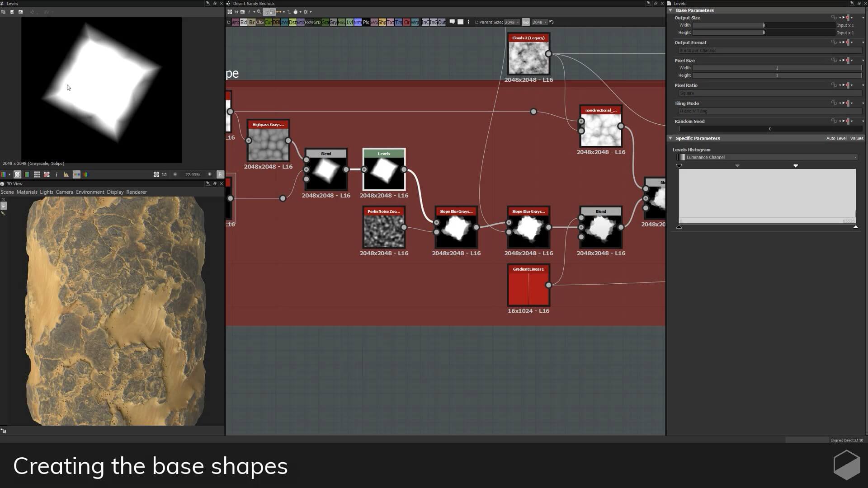Screen dimensions: 868x488
Task: Add a Gradient Map via Gra shortcut
Action: click(x=325, y=22)
